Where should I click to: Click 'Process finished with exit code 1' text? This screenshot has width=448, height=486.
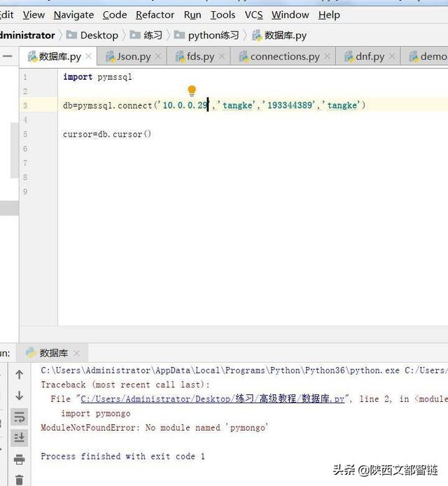pyautogui.click(x=122, y=457)
